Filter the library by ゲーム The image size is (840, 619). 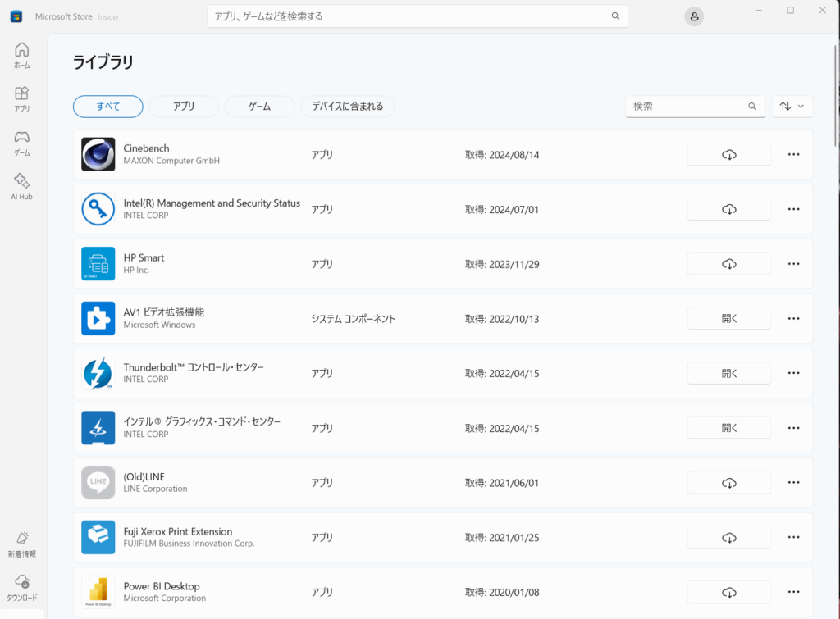coord(259,107)
